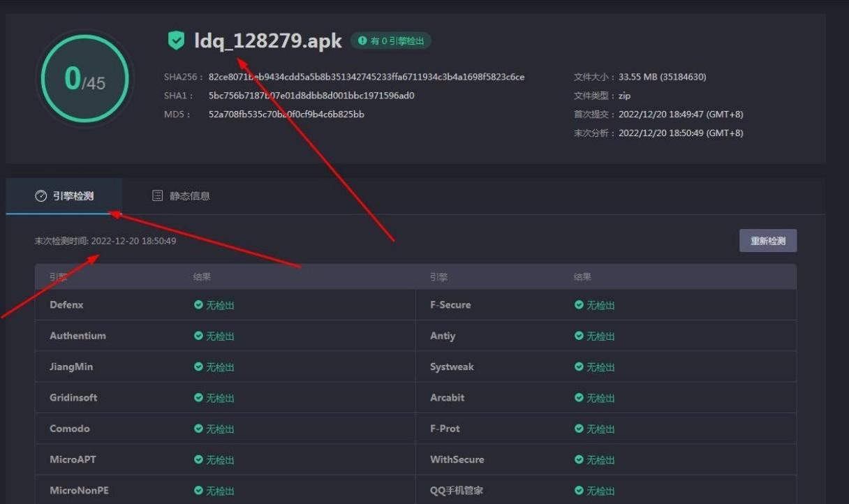The image size is (849, 504).
Task: Click the check icon next to QQ手机管家
Action: click(x=579, y=490)
